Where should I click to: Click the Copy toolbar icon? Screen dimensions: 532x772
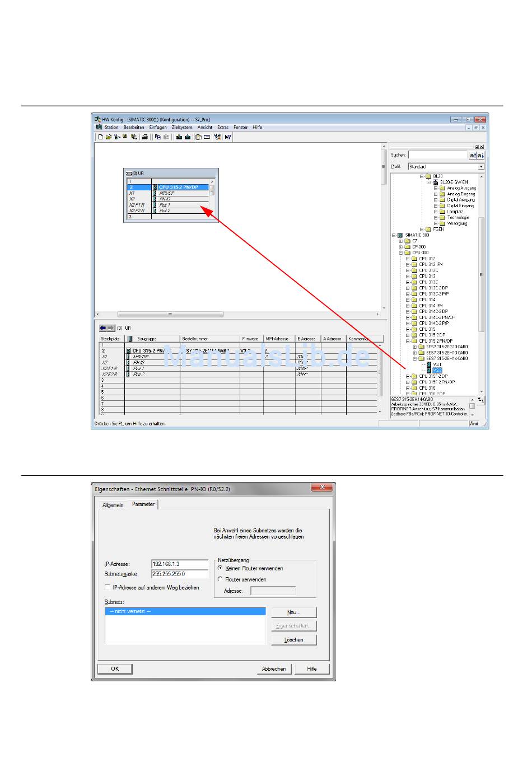tap(157, 137)
